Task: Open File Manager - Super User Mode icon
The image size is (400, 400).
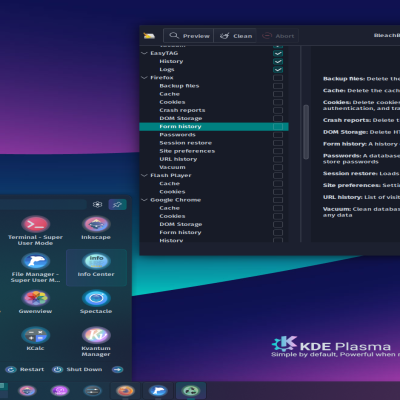Action: point(35,261)
